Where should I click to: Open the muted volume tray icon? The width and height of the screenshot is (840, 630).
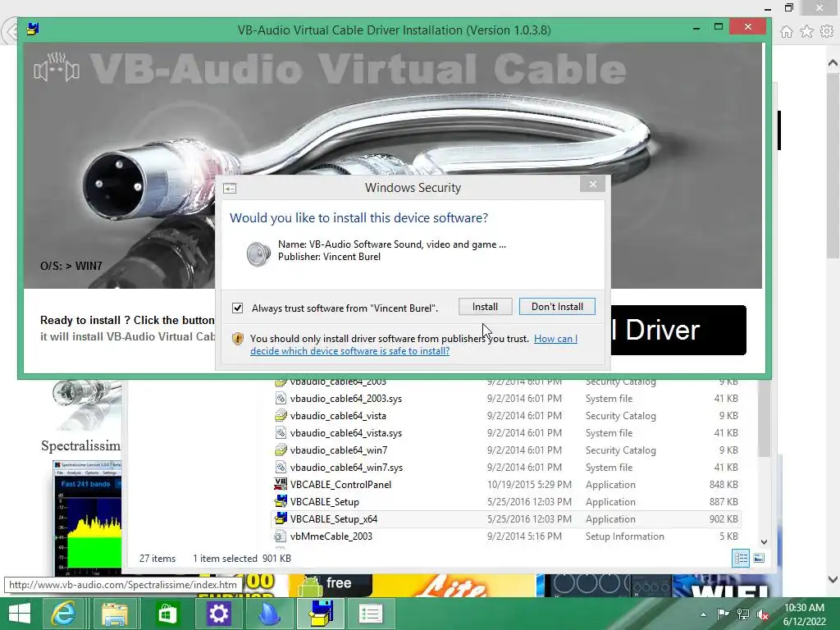click(x=763, y=614)
